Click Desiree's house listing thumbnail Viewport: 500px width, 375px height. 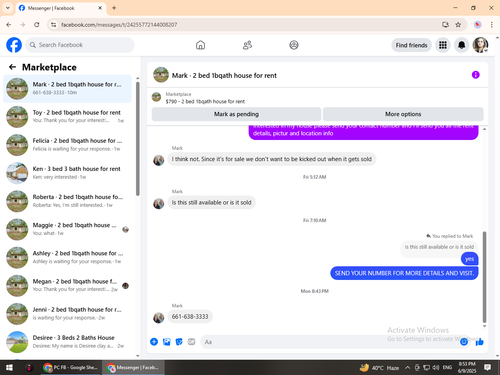[17, 342]
